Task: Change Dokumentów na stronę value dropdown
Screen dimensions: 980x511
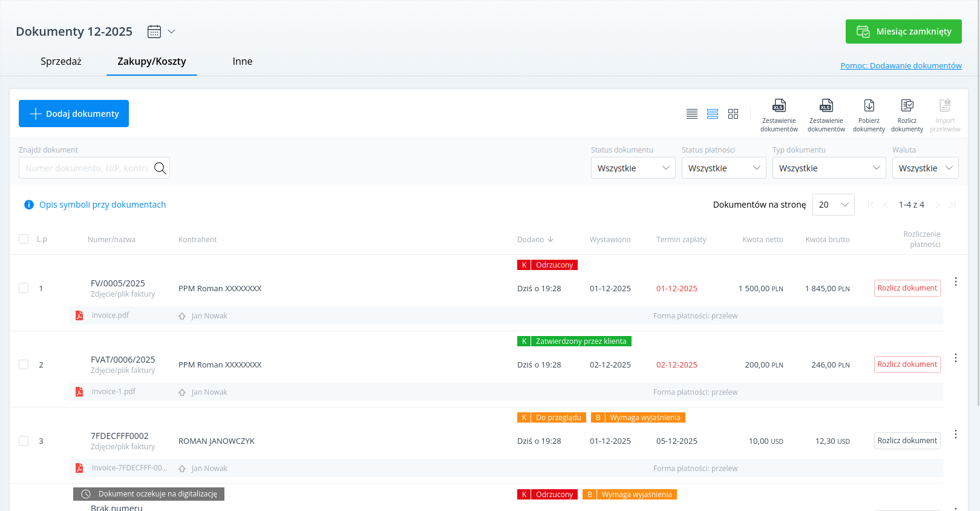Action: pos(833,205)
